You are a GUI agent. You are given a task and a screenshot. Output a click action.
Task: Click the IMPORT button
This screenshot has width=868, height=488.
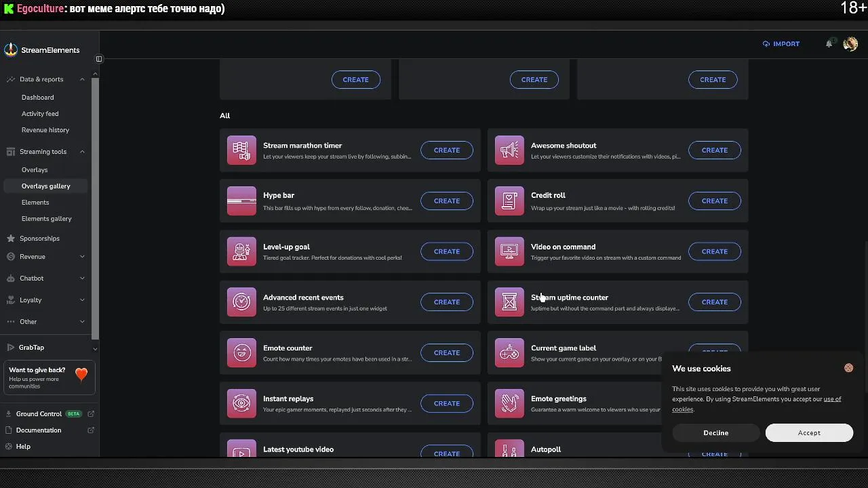coord(781,44)
